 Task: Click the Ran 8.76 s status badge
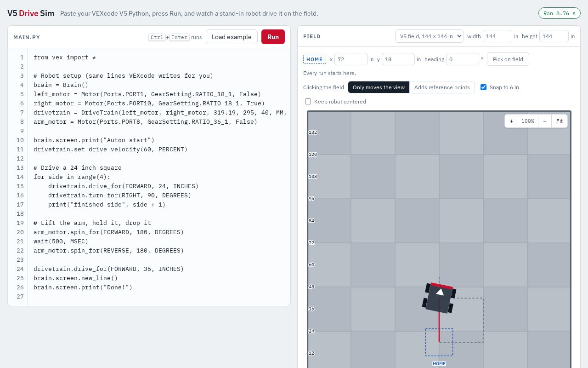pos(559,13)
